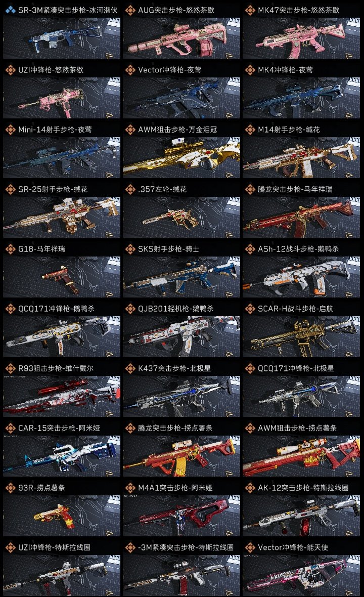364x597 pixels.
Task: Select the red 腾龙突击步枪-马年祥瑞 skin thumbnail
Action: 301,218
